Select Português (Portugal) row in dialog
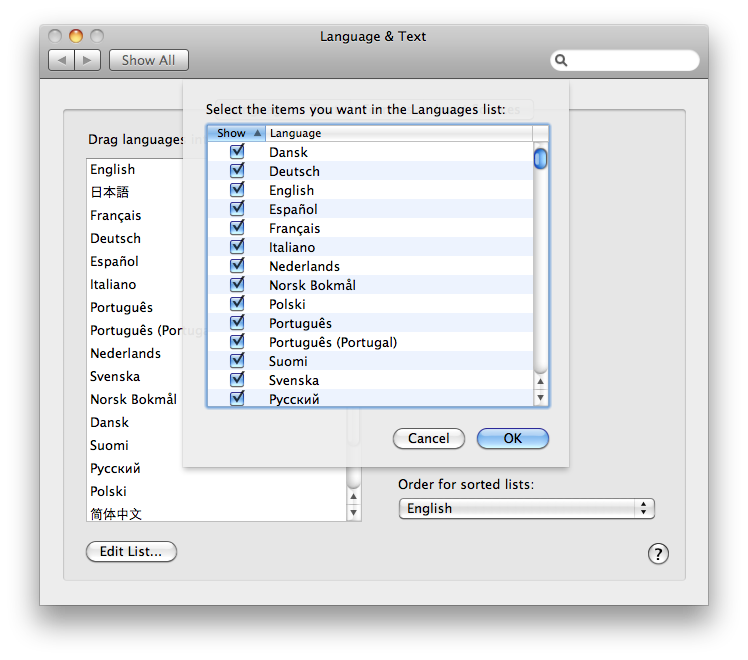Screen dimensions: 748x660 coord(370,342)
